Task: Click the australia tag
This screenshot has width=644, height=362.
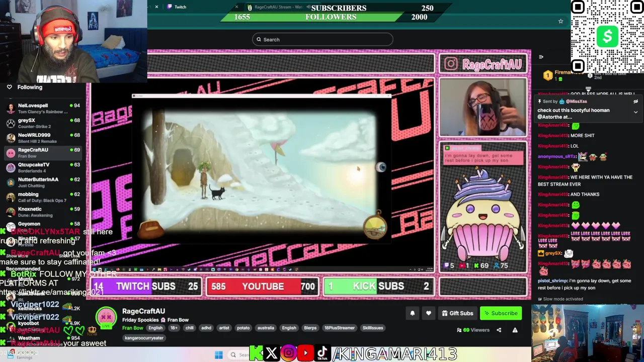Action: coord(266,328)
